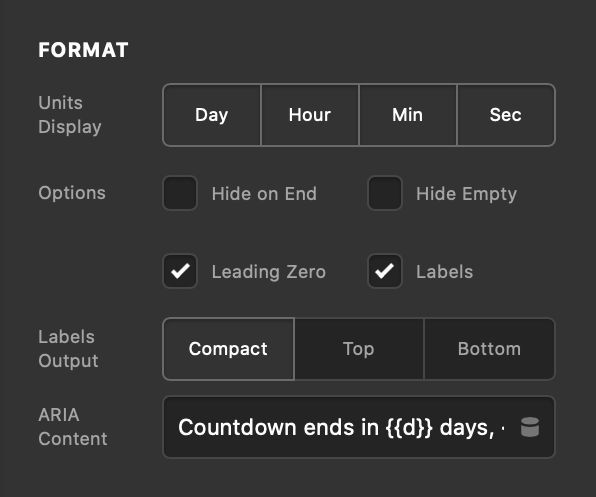This screenshot has width=596, height=497.
Task: Switch labels output to Bottom
Action: [x=490, y=349]
